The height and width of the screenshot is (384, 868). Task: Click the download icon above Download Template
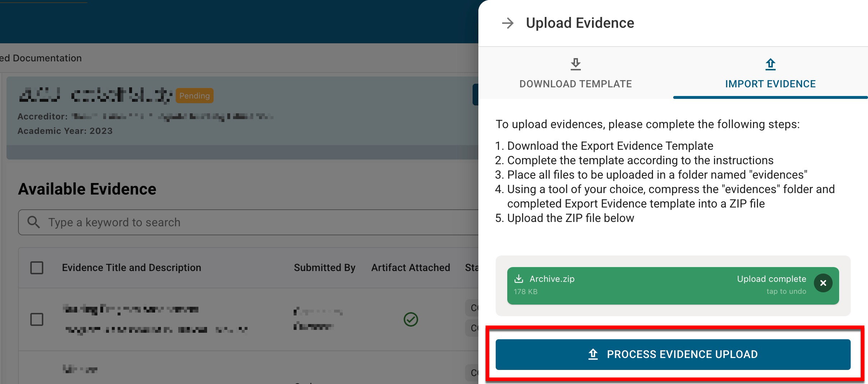tap(575, 64)
